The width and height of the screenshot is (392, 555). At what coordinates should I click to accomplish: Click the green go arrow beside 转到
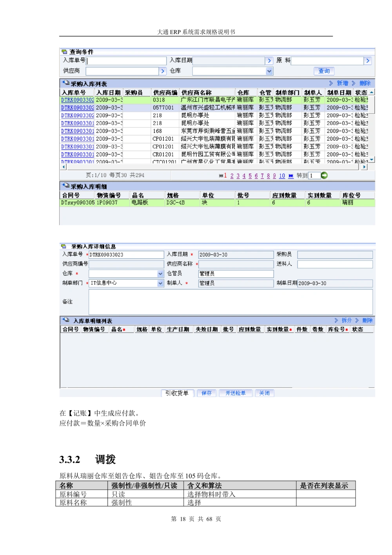324,175
